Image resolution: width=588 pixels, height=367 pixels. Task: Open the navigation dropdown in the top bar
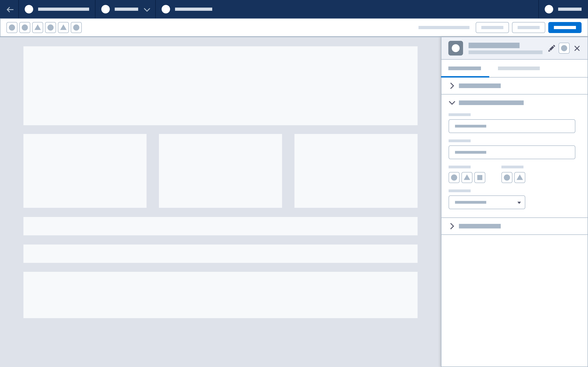(x=147, y=9)
